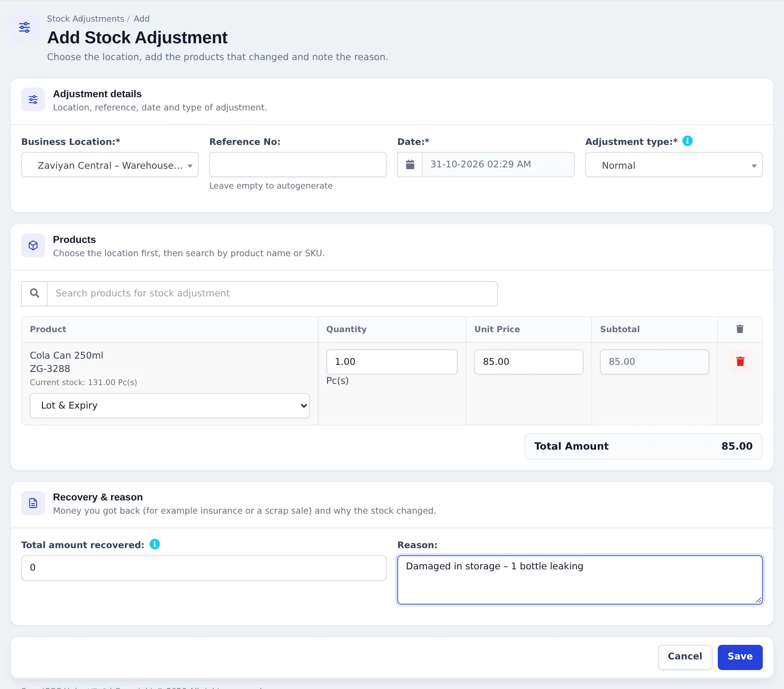This screenshot has height=689, width=784.
Task: Click the Cola Can 250ml product name
Action: [67, 356]
